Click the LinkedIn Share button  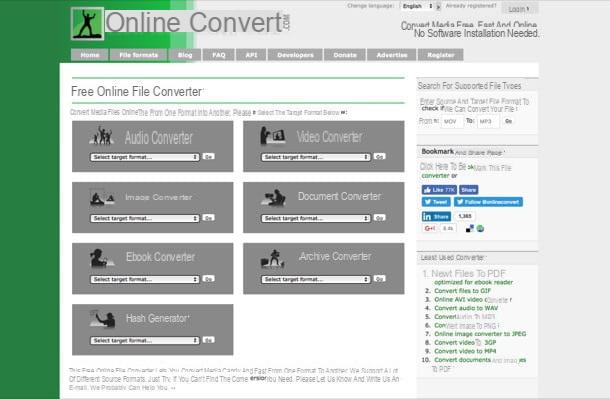point(436,216)
